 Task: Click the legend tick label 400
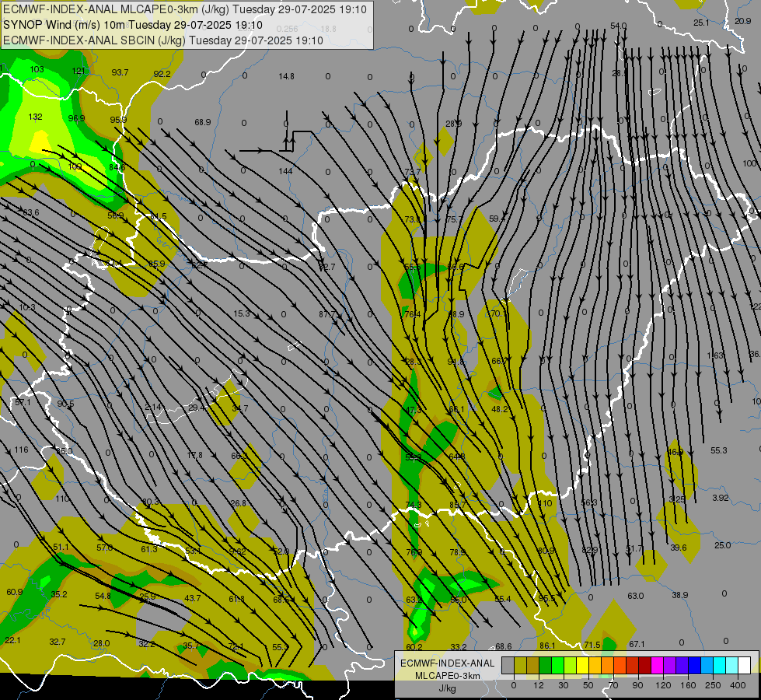[x=738, y=685]
